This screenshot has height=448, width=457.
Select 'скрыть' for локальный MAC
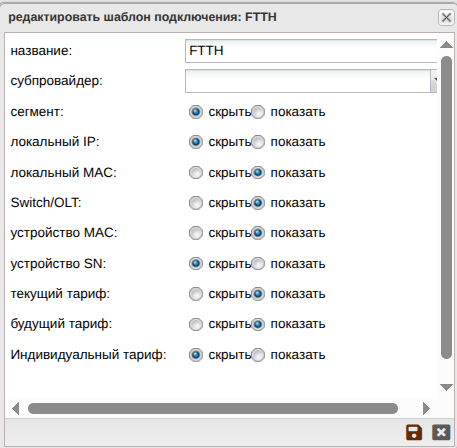pos(196,173)
